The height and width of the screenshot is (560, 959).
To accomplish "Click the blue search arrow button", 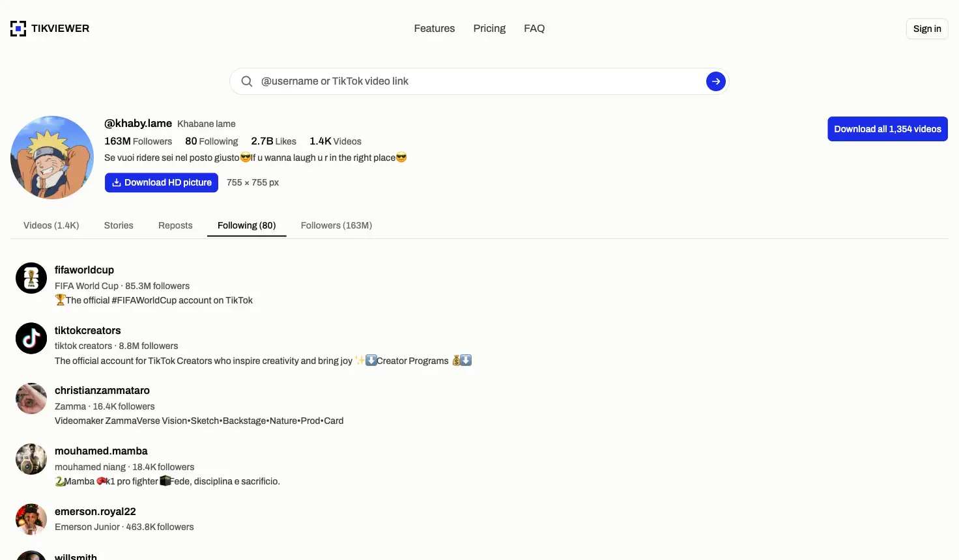I will [715, 81].
